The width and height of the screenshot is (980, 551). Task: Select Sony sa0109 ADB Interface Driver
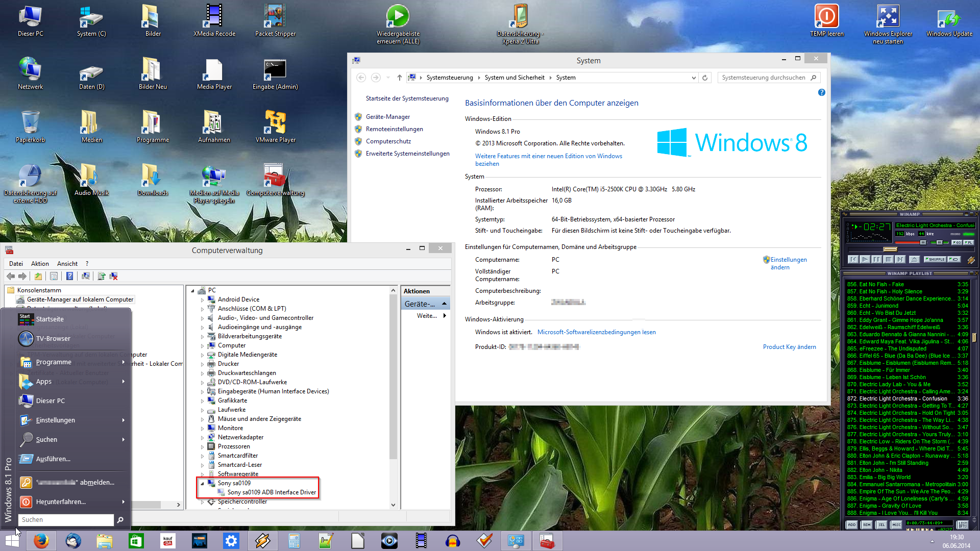point(272,492)
